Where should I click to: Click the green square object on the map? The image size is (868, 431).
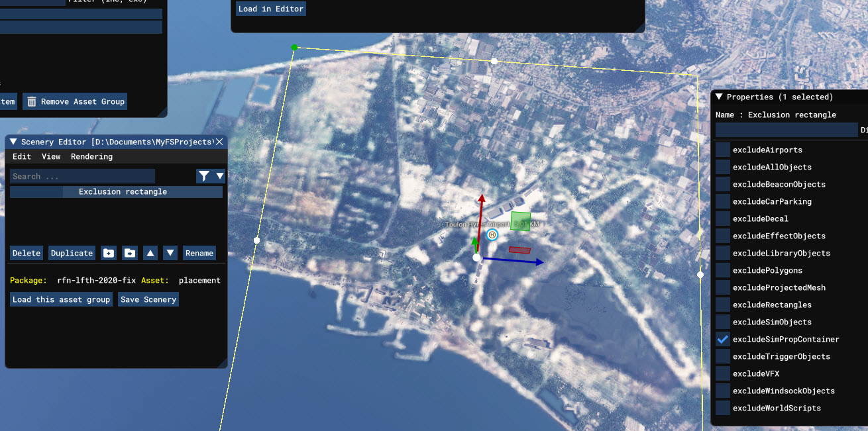521,221
